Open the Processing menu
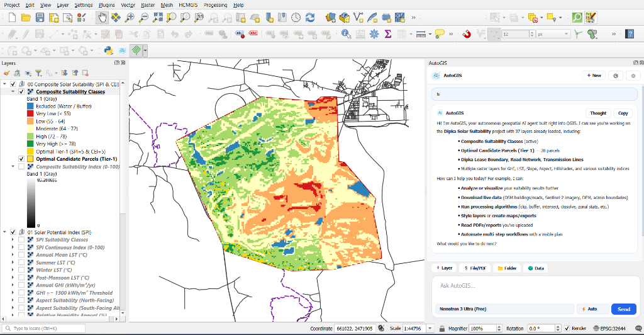The height and width of the screenshot is (335, 644). click(215, 5)
